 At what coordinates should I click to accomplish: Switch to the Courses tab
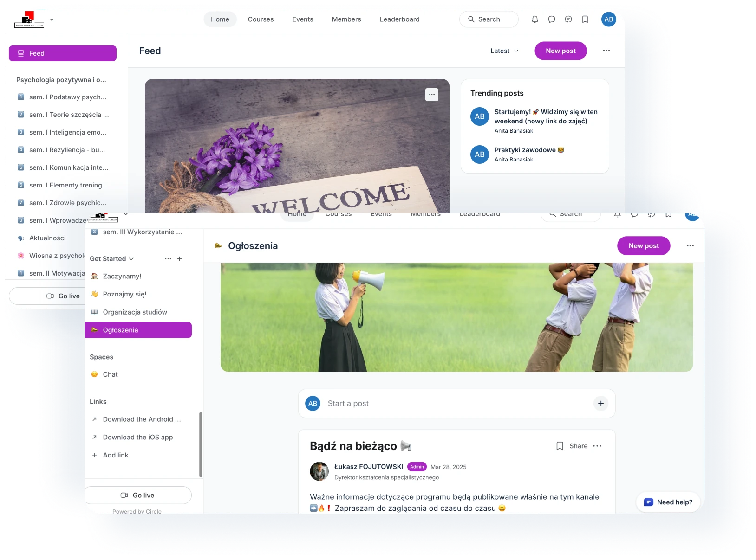coord(261,19)
